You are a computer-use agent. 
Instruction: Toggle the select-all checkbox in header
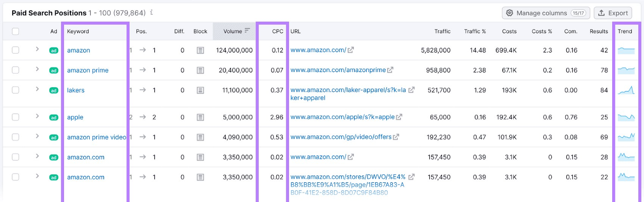pos(16,31)
